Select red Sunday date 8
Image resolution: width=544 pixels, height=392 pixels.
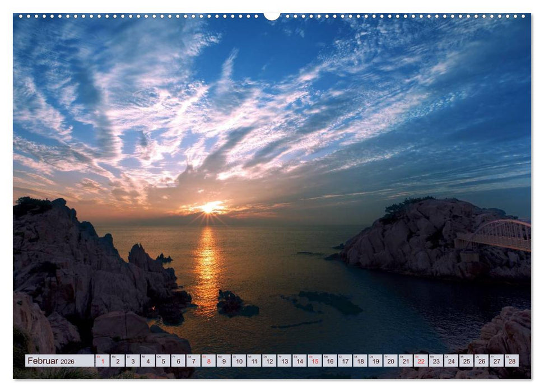point(208,361)
